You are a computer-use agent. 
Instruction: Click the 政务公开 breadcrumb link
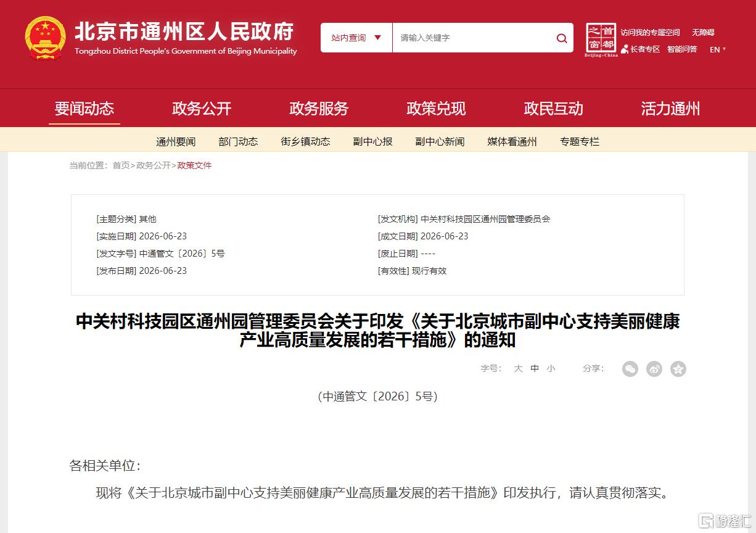154,165
